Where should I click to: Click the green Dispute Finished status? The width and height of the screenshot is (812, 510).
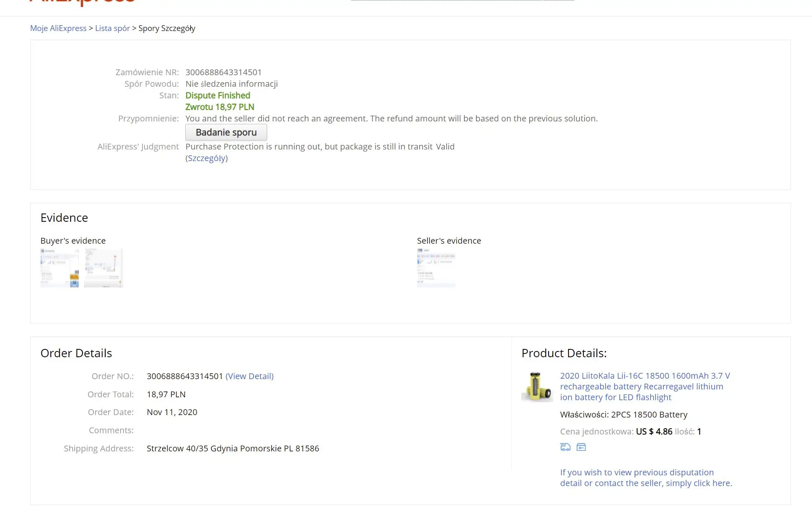point(218,95)
